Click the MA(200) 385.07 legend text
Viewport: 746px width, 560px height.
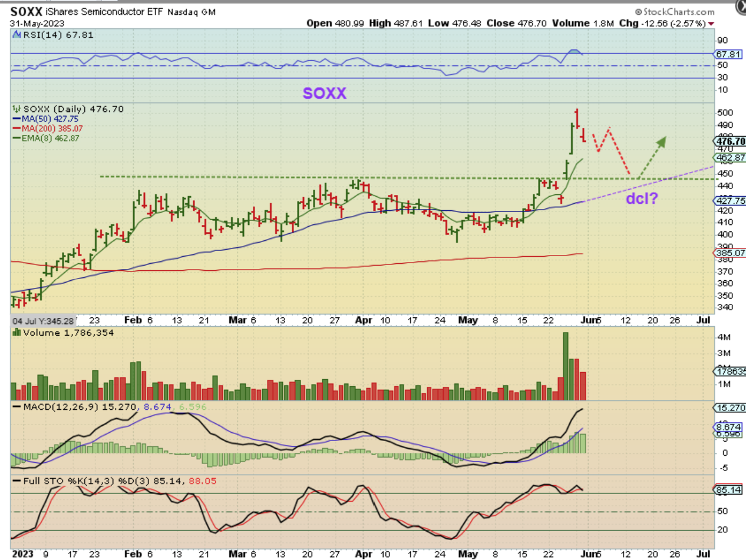pyautogui.click(x=52, y=128)
